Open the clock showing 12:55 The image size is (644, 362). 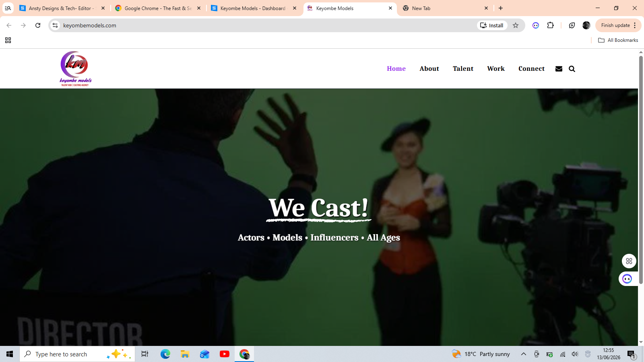pos(609,354)
